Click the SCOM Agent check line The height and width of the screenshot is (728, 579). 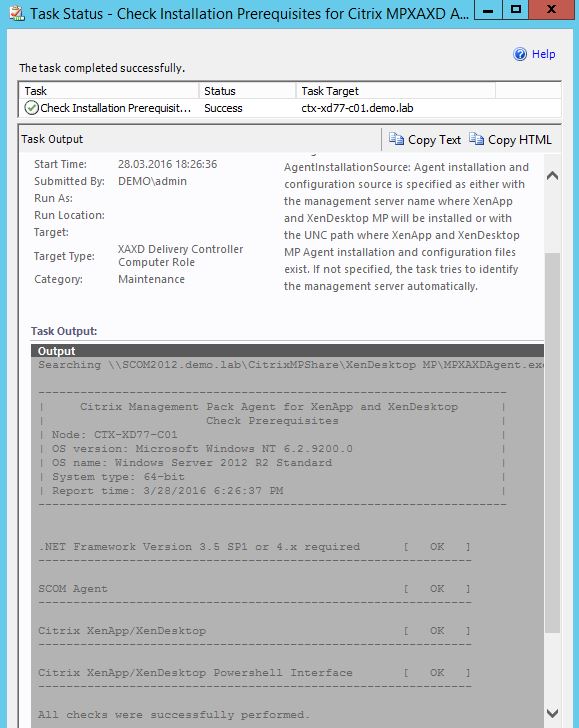(254, 588)
